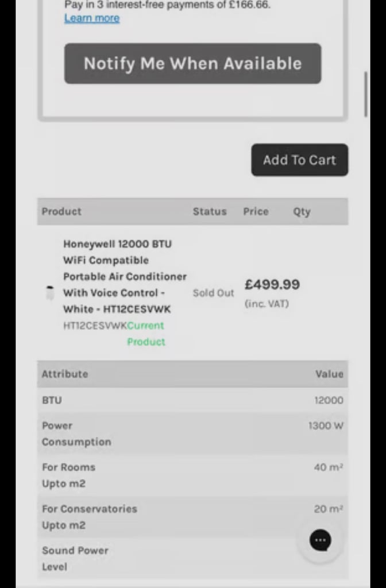
Task: Select the For Conservatories Upto m2 row
Action: click(192, 517)
